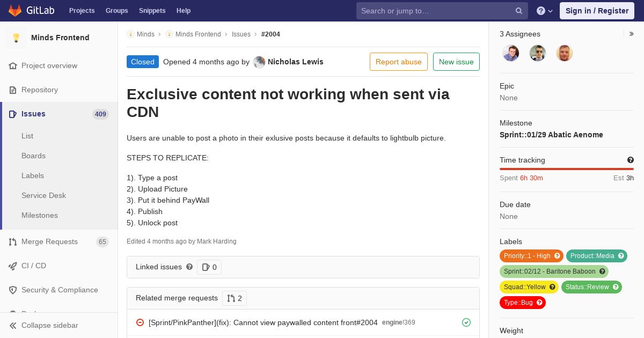Open first assignee avatar
The image size is (644, 338).
coord(511,53)
